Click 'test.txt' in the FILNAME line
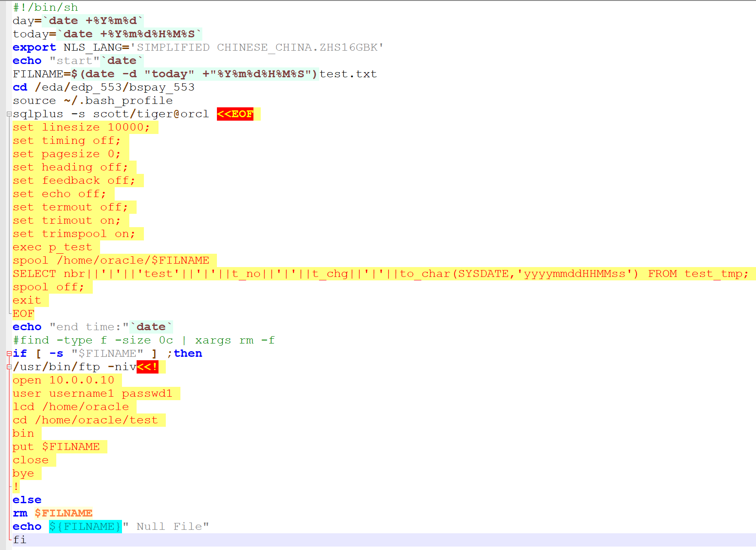This screenshot has width=756, height=550. (x=348, y=74)
